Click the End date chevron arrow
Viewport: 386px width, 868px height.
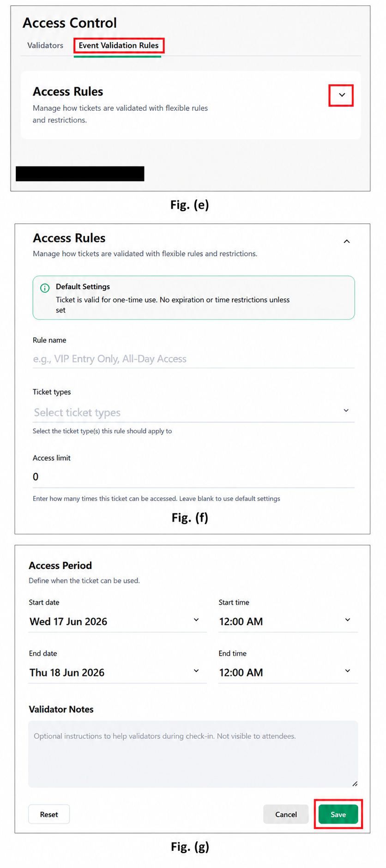pyautogui.click(x=196, y=670)
